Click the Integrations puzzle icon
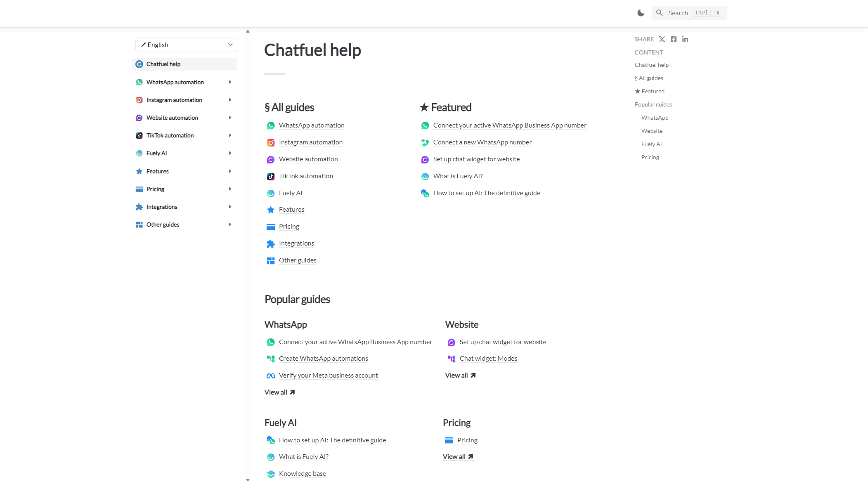Screen dimensions: 868x482 tap(140, 206)
